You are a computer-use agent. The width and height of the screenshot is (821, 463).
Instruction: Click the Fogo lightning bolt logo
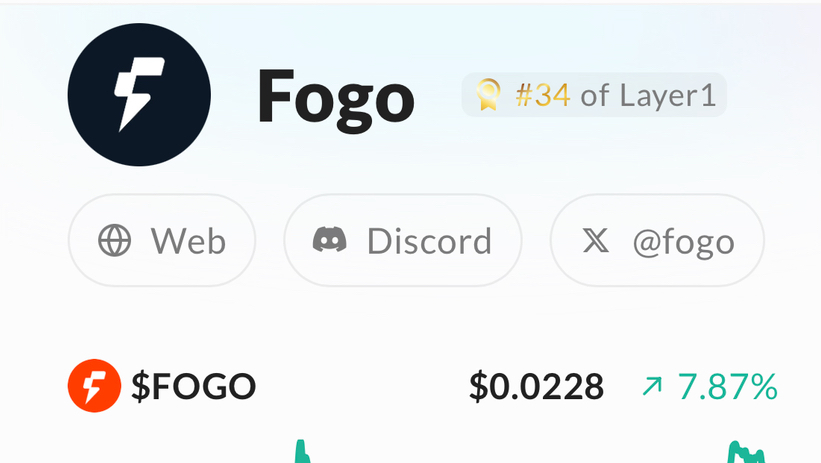click(x=139, y=95)
